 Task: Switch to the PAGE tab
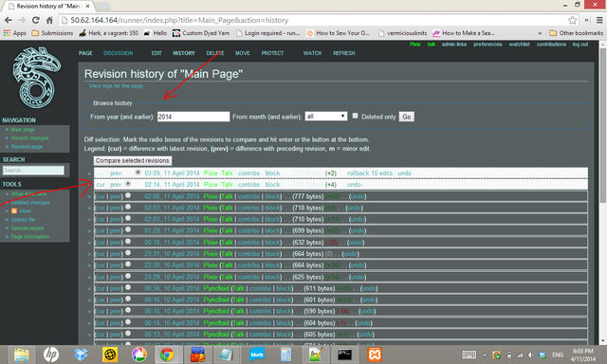pyautogui.click(x=85, y=53)
